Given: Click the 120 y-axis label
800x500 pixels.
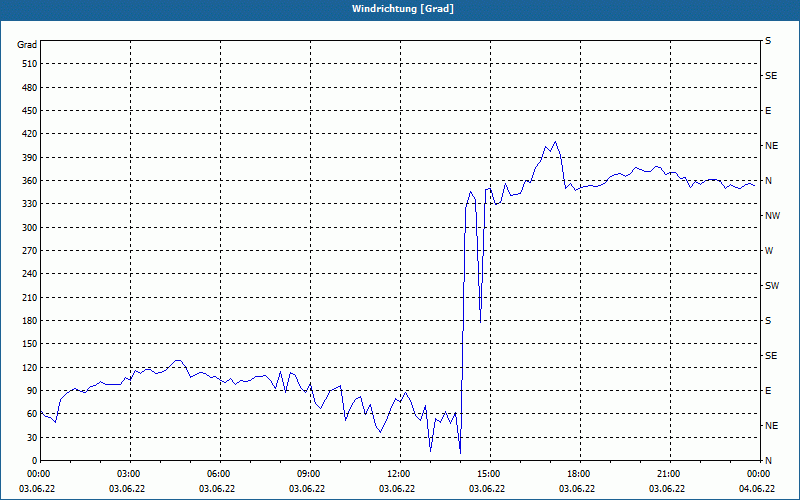Looking at the screenshot, I should point(30,367).
